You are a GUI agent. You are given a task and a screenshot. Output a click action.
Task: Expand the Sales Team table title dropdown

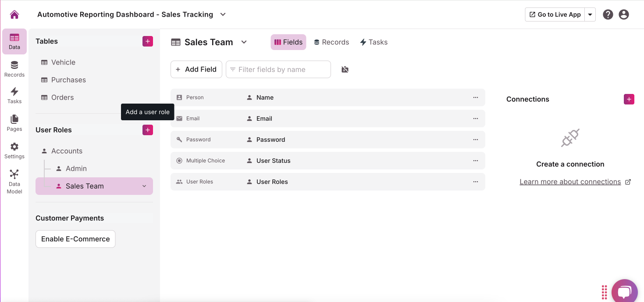[x=244, y=42]
